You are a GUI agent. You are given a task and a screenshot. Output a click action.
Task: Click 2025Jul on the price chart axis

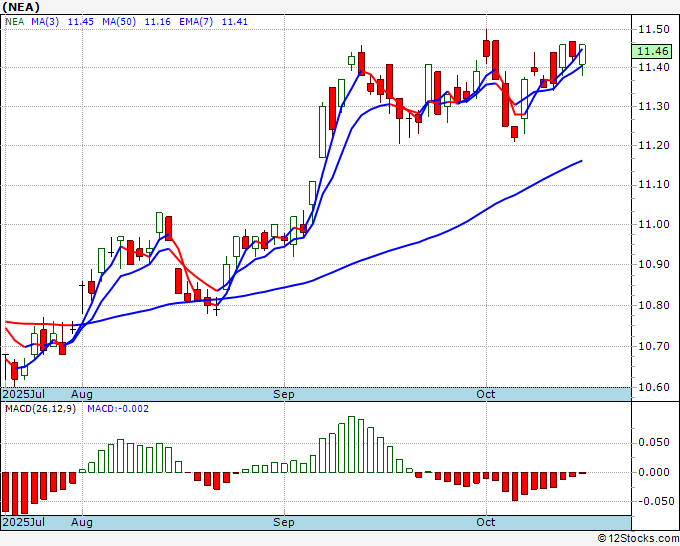(x=24, y=394)
